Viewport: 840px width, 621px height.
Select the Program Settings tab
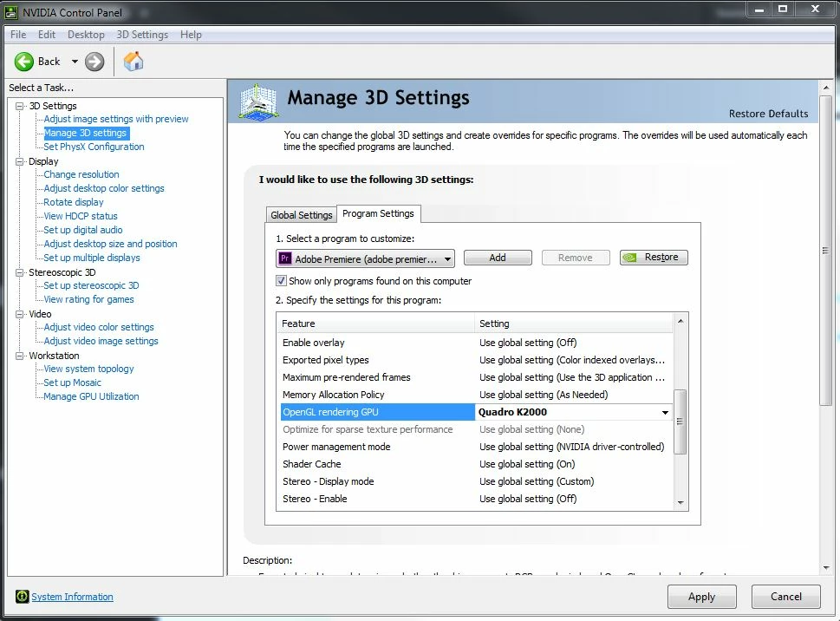coord(378,213)
